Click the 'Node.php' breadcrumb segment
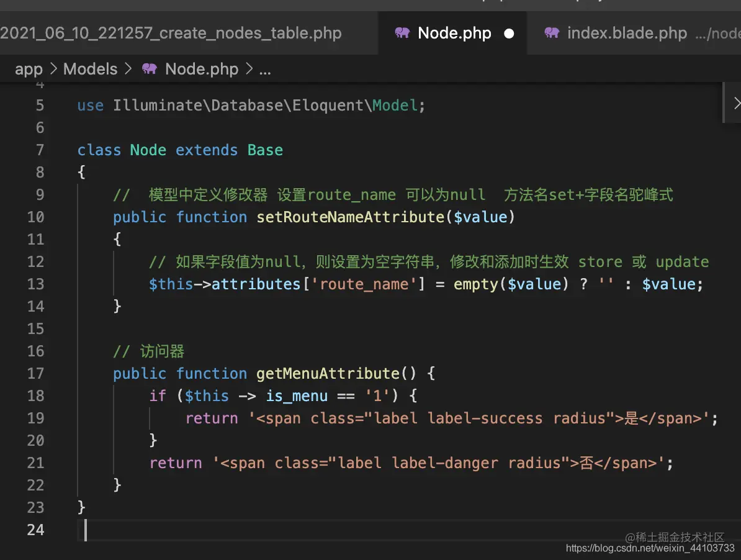The width and height of the screenshot is (741, 560). point(202,69)
